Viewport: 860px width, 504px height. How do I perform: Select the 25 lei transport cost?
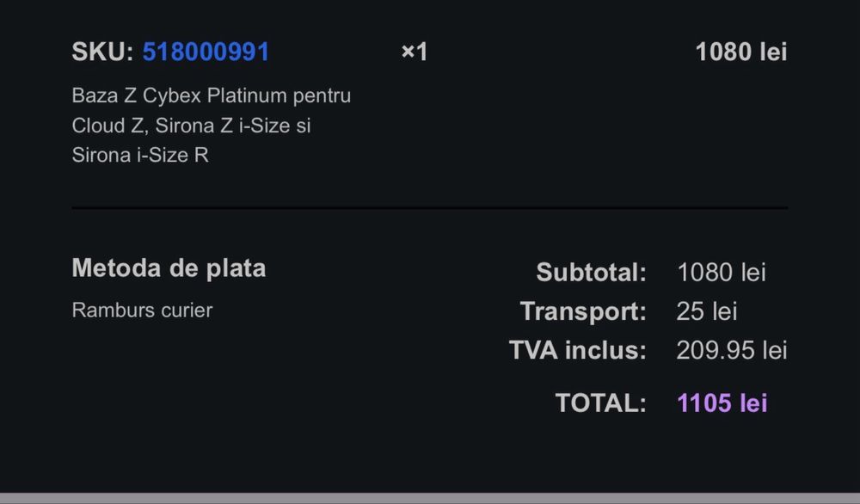tap(707, 311)
